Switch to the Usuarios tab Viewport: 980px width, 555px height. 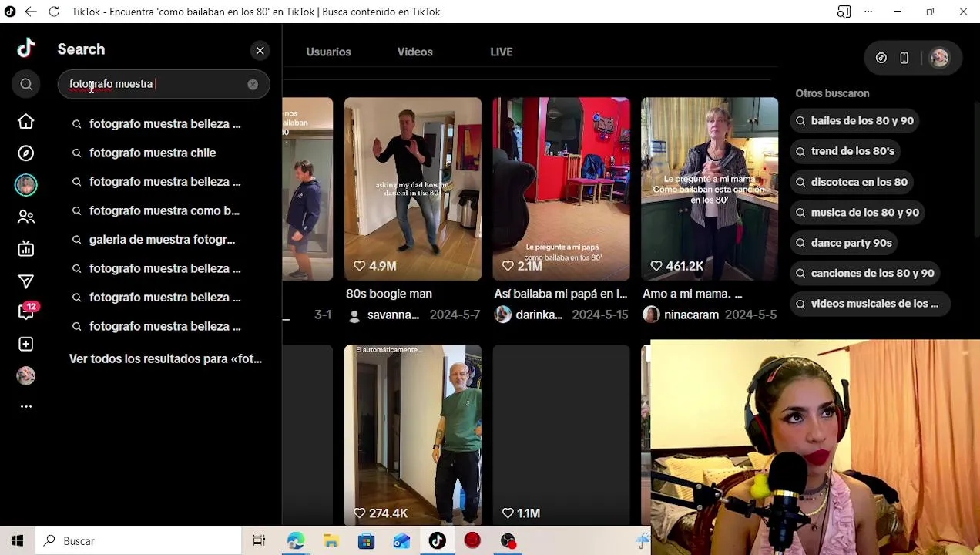(x=328, y=52)
